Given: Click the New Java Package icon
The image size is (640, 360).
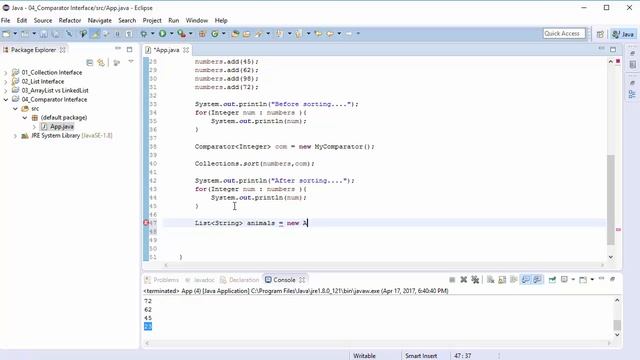Looking at the screenshot, I should tap(202, 34).
